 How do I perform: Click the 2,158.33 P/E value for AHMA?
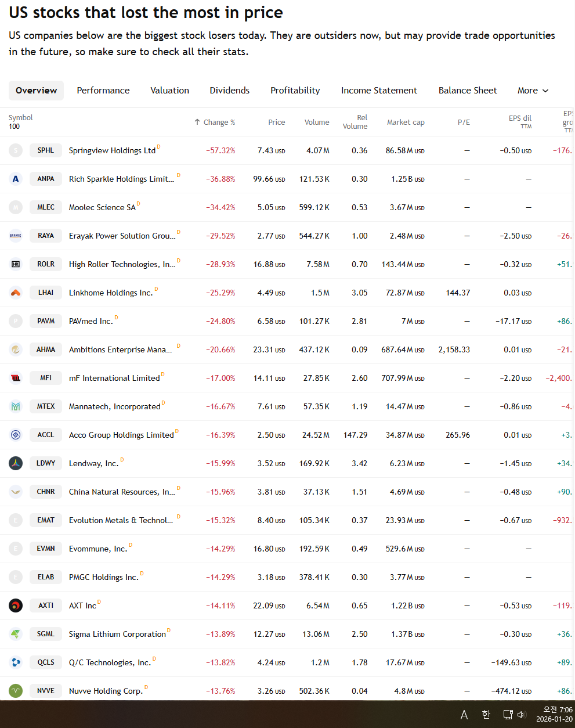(x=454, y=349)
